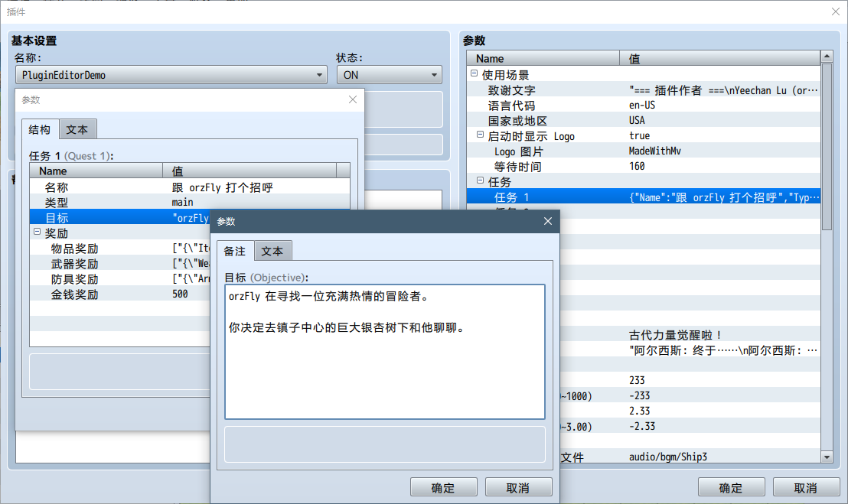Cancel the Objective dialog with 取消

click(x=518, y=487)
